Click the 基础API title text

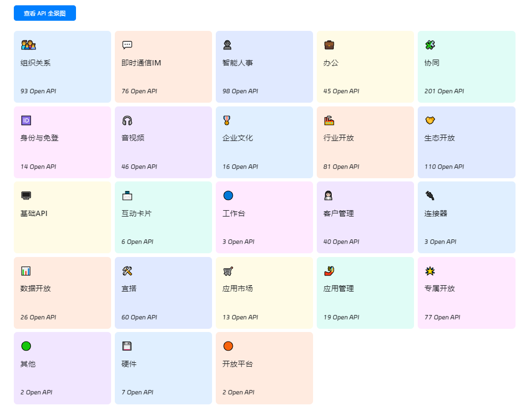(34, 213)
